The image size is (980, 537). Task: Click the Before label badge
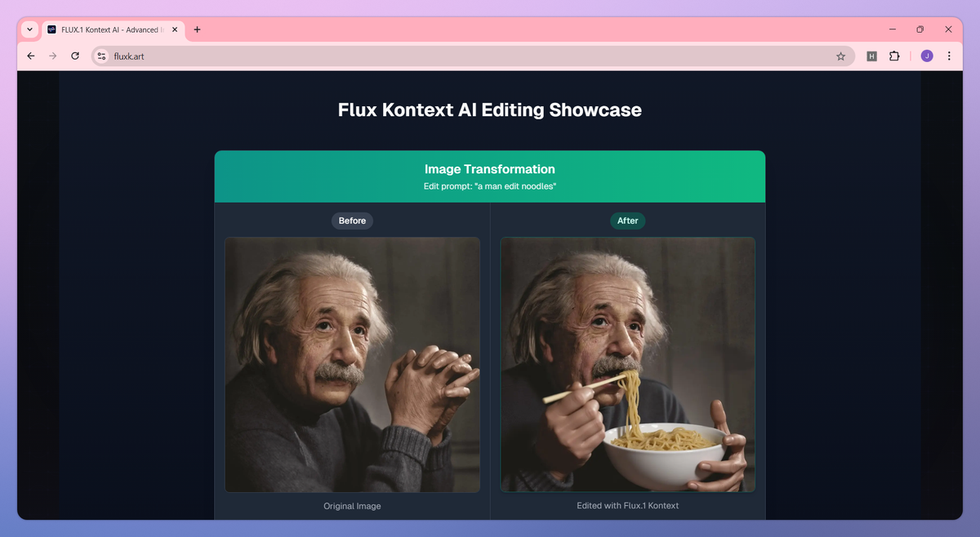click(352, 221)
